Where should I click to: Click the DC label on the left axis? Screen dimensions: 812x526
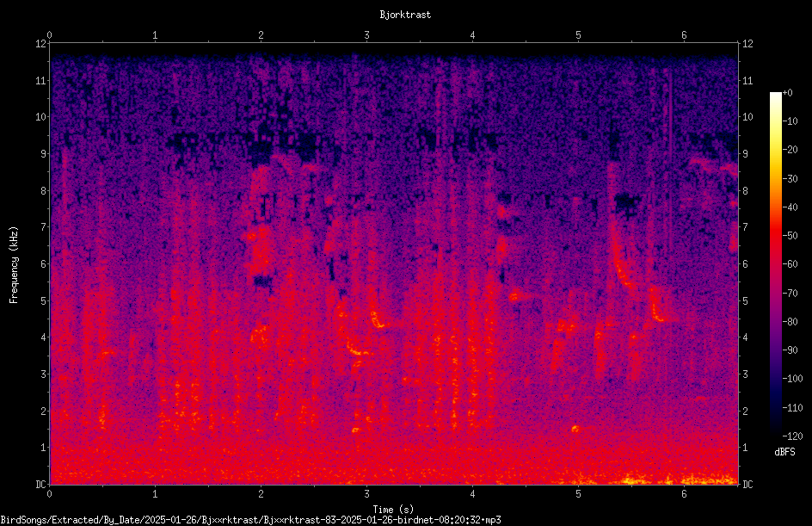(x=41, y=484)
